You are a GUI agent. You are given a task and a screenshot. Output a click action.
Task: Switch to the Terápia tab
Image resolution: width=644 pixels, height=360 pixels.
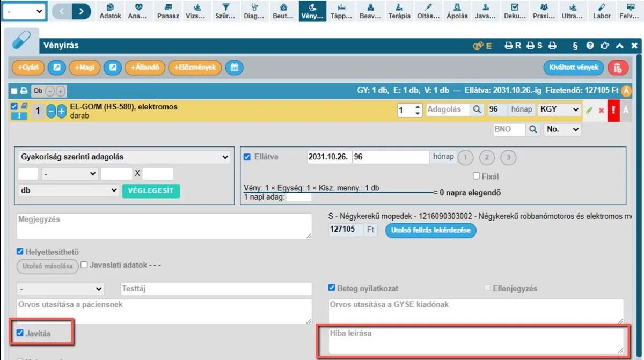(399, 11)
